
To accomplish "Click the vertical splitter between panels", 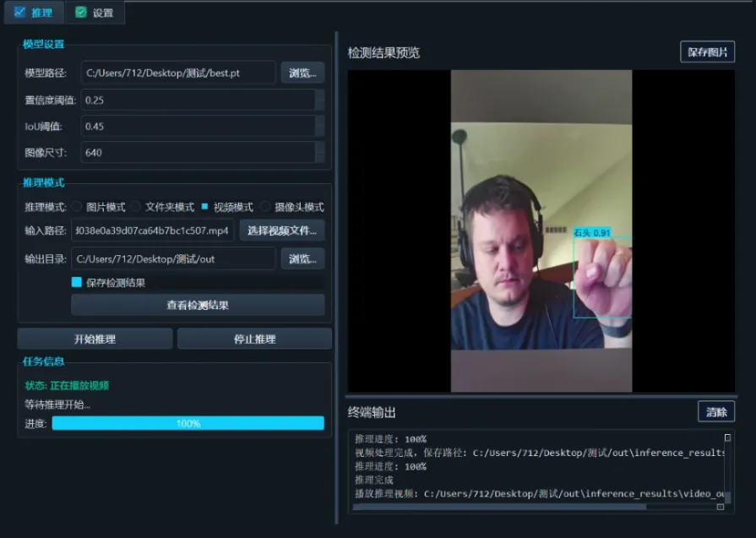I will coord(336,278).
